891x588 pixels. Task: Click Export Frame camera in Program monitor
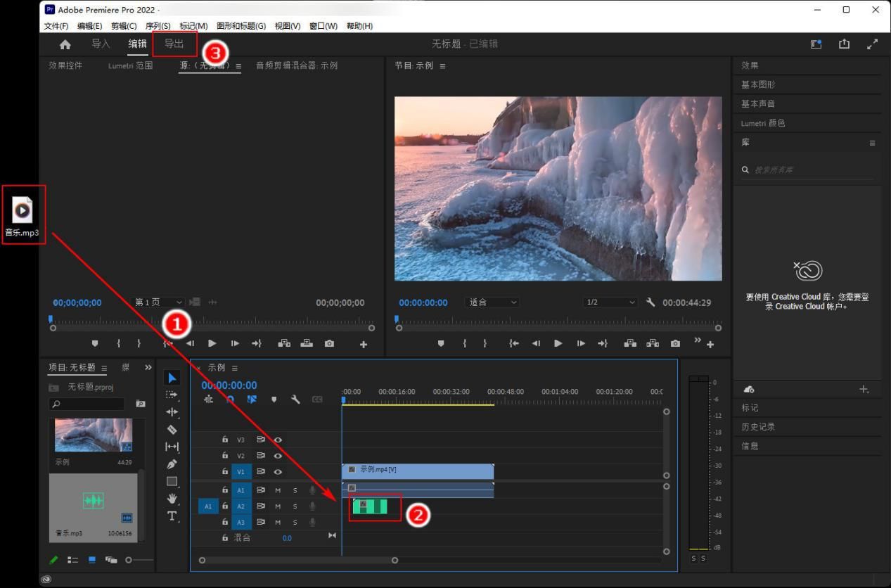coord(675,343)
